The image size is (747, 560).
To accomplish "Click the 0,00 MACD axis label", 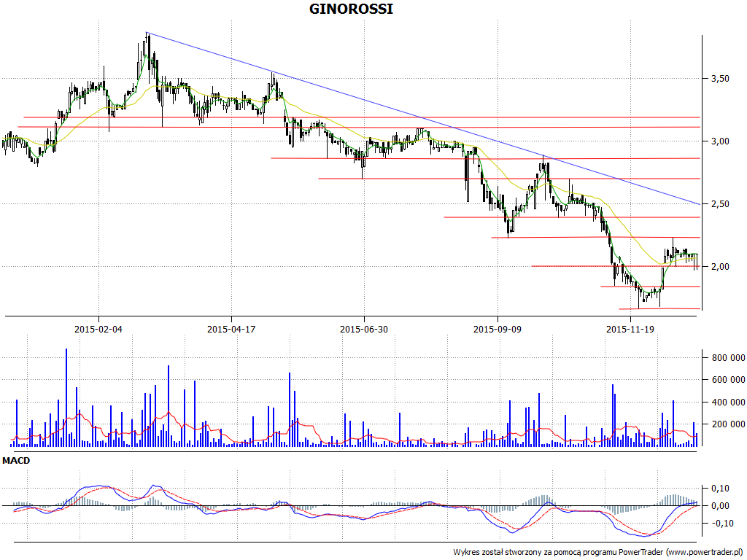I will 720,506.
